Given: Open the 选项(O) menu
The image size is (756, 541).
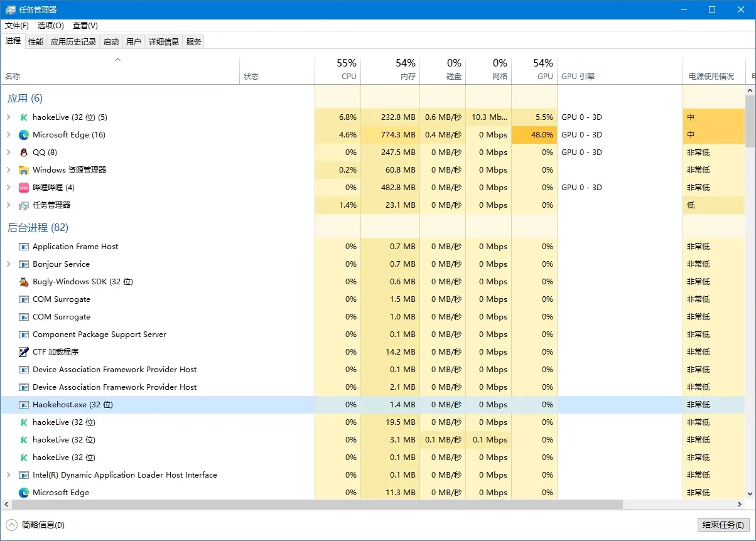Looking at the screenshot, I should (51, 26).
